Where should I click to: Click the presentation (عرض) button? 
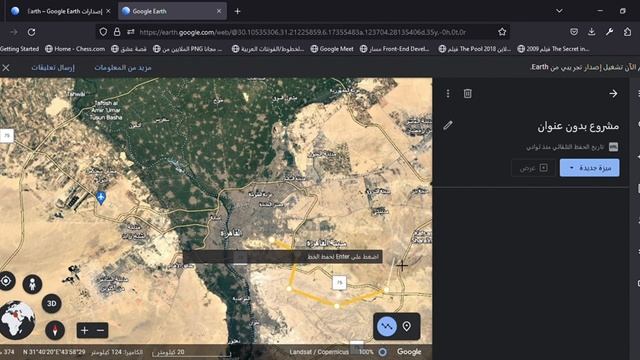(533, 168)
